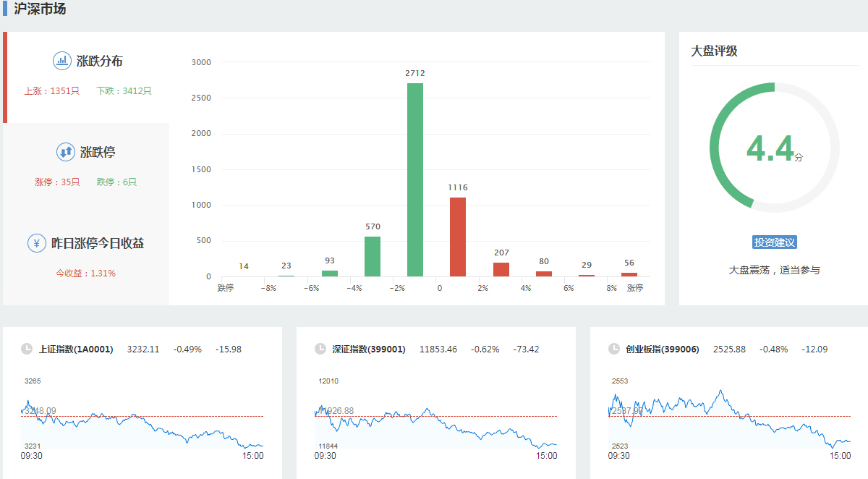Open the 深证指数(399001) link
This screenshot has height=479, width=868.
[369, 349]
